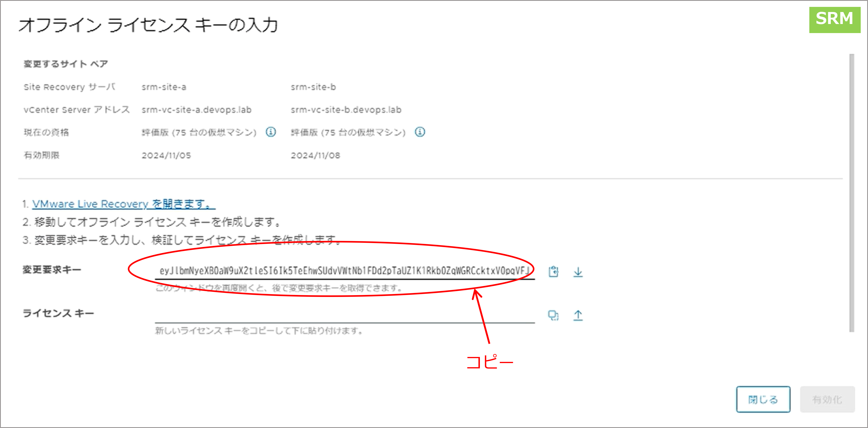
Task: Click the vCenter Server アドレス label
Action: click(x=76, y=110)
